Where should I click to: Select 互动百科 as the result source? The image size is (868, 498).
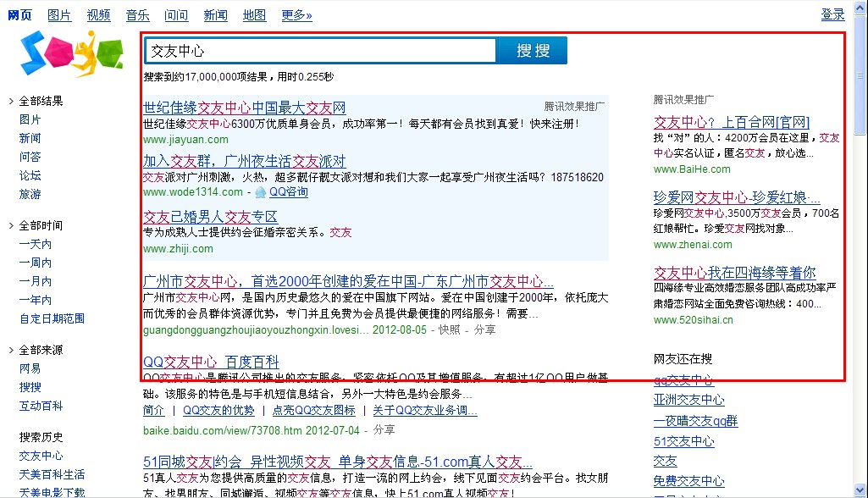pyautogui.click(x=41, y=406)
